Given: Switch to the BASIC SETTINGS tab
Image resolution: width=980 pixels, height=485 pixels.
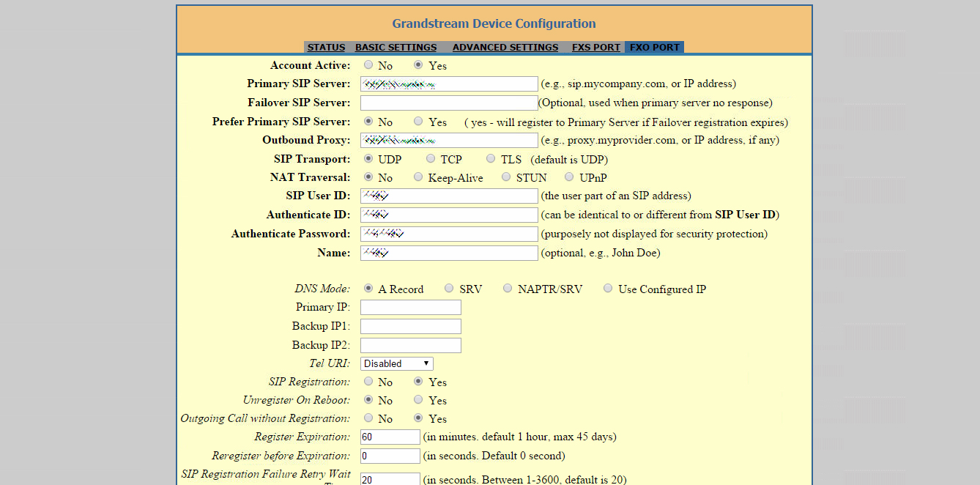Looking at the screenshot, I should [x=396, y=48].
